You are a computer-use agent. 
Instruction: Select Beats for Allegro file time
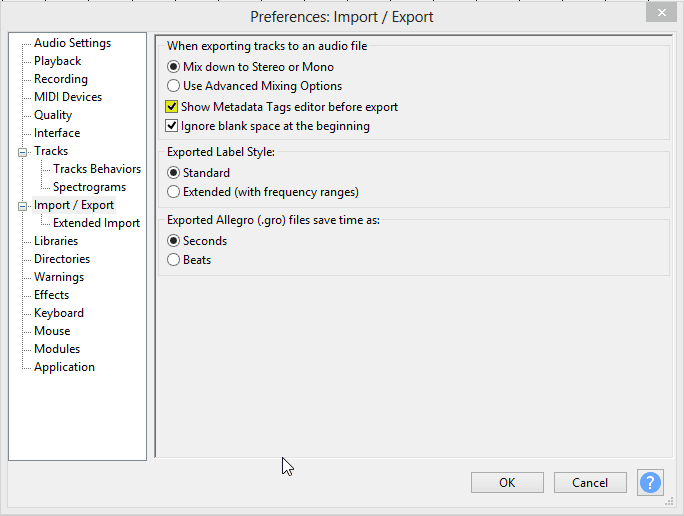point(174,260)
